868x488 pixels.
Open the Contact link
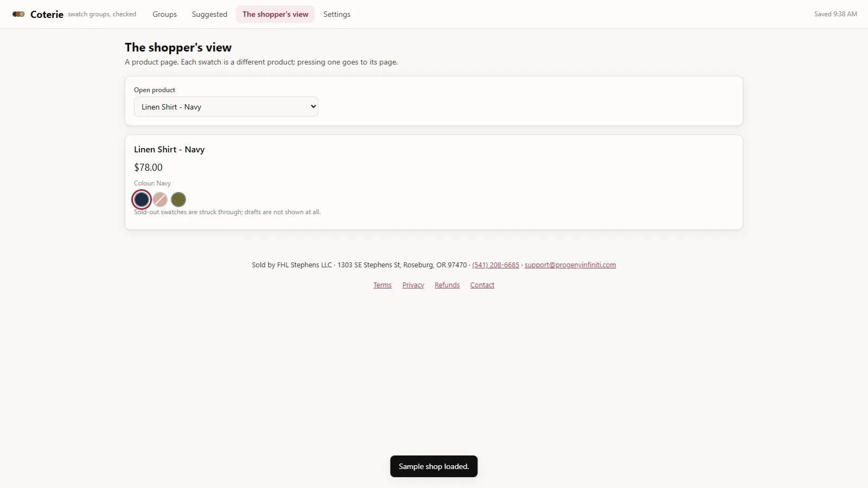[x=482, y=285]
